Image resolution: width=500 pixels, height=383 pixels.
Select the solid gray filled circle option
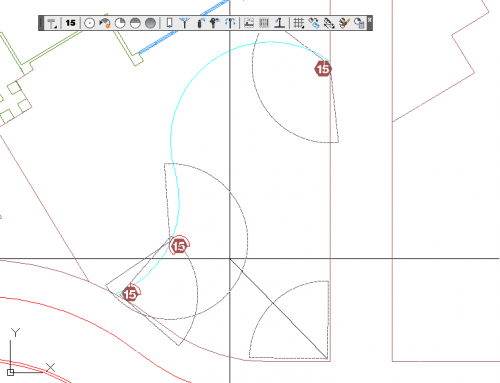coord(151,23)
